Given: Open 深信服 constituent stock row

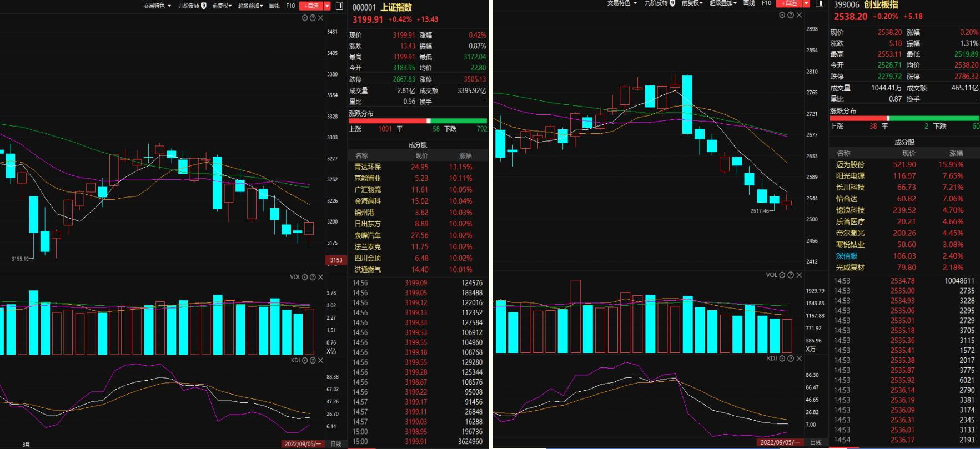Looking at the screenshot, I should (904, 256).
